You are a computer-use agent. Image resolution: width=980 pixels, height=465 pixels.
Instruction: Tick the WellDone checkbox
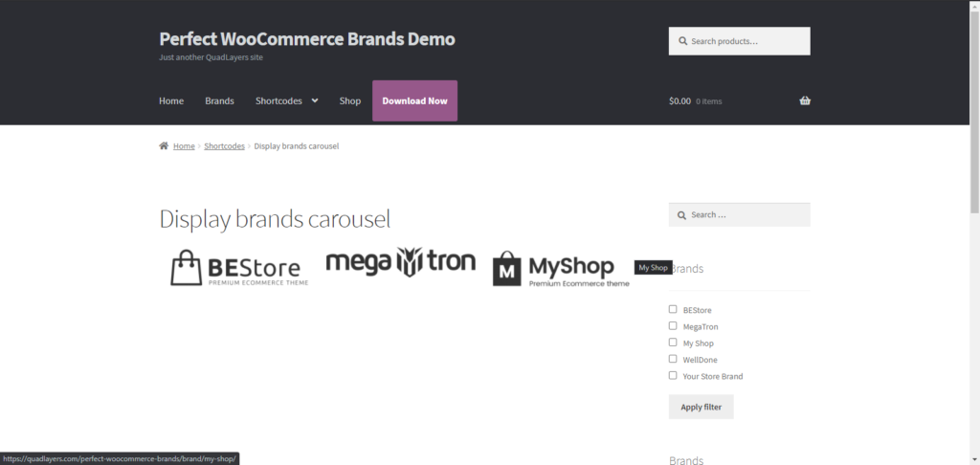(x=673, y=359)
